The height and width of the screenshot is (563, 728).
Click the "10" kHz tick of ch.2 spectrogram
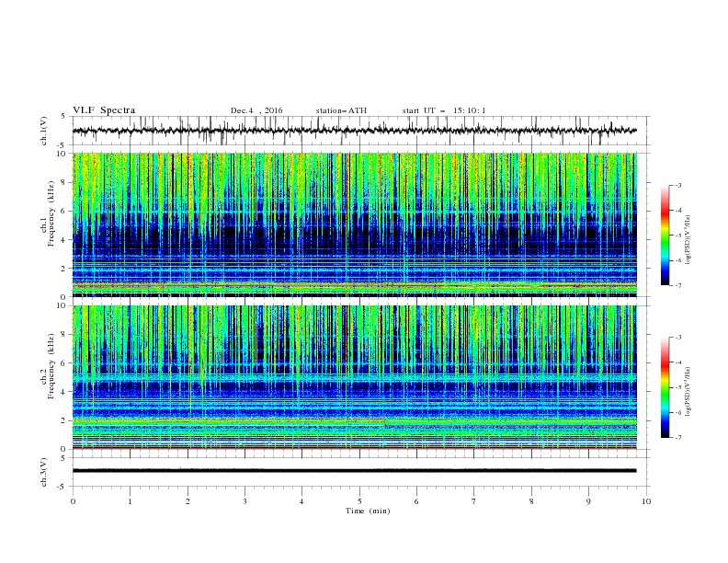62,305
